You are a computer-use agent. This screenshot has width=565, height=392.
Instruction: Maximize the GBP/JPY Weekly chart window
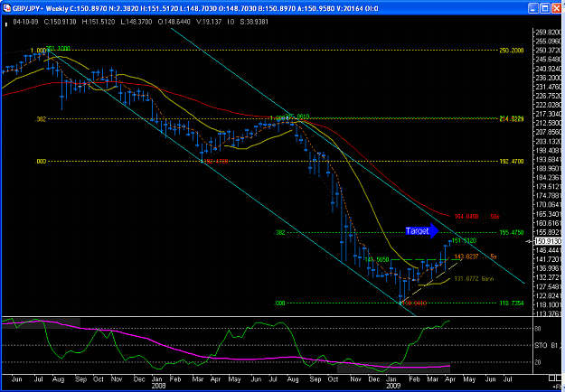click(x=545, y=8)
